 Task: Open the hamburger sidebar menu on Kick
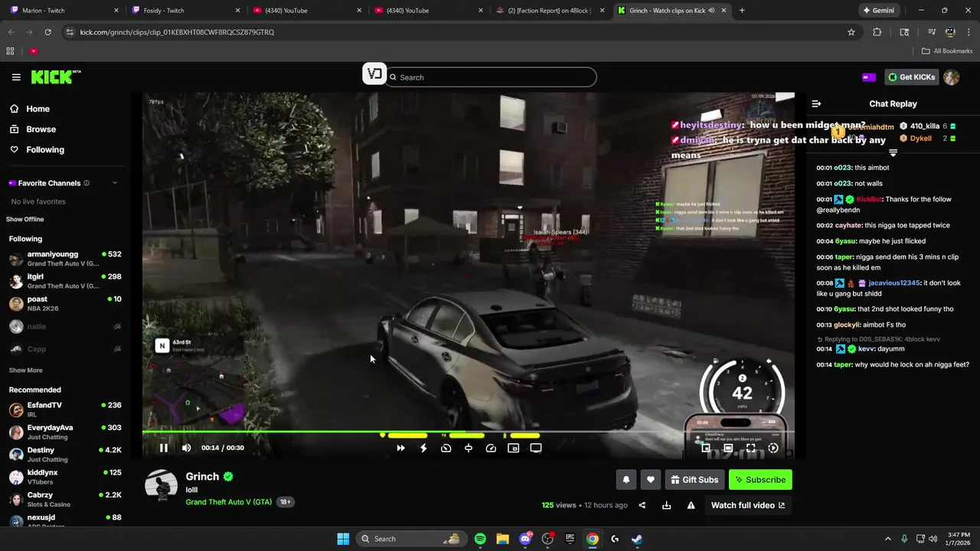pyautogui.click(x=16, y=77)
